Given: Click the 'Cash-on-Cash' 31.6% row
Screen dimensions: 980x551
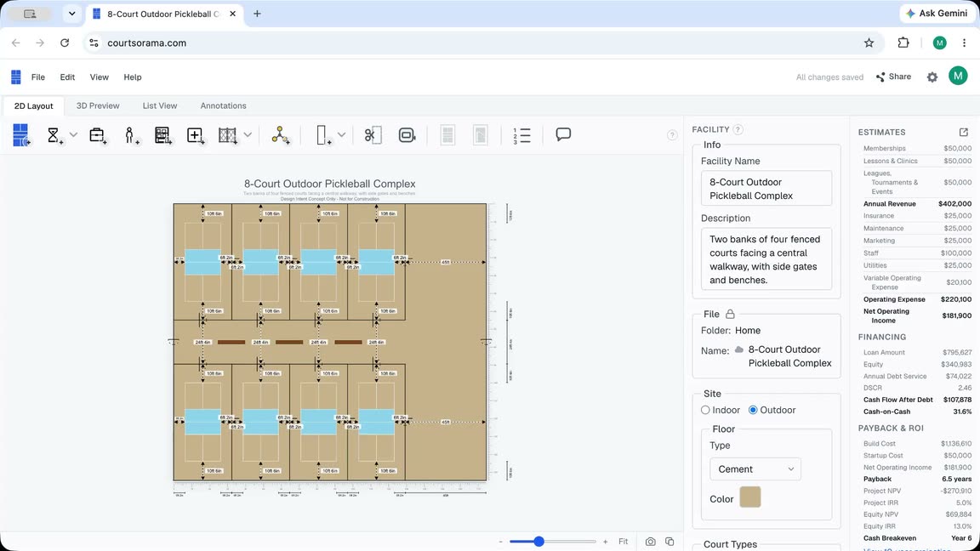Looking at the screenshot, I should click(917, 412).
